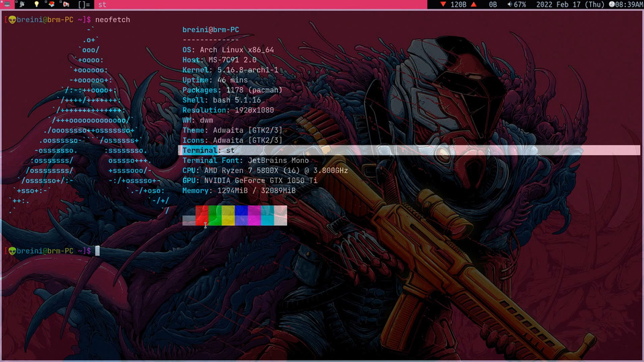The image size is (644, 362).
Task: Click the Arch Linux ASCII logo
Action: click(89, 121)
